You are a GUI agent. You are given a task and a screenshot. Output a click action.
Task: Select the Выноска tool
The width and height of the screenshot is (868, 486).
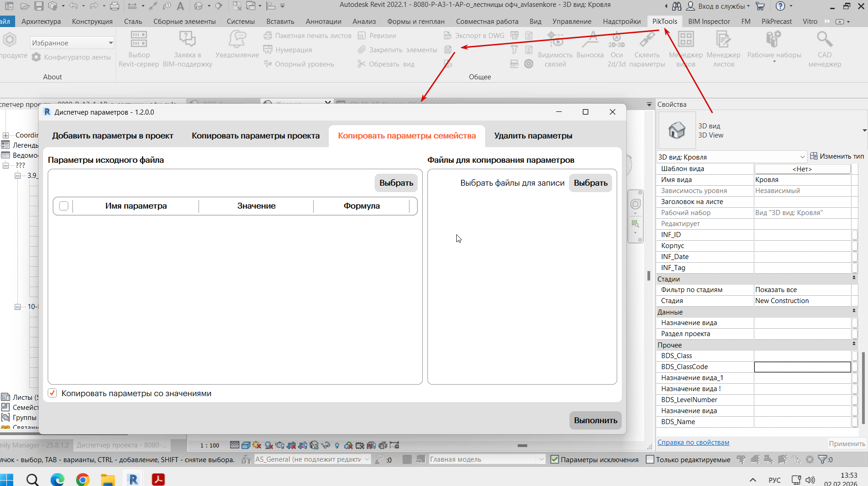(590, 44)
